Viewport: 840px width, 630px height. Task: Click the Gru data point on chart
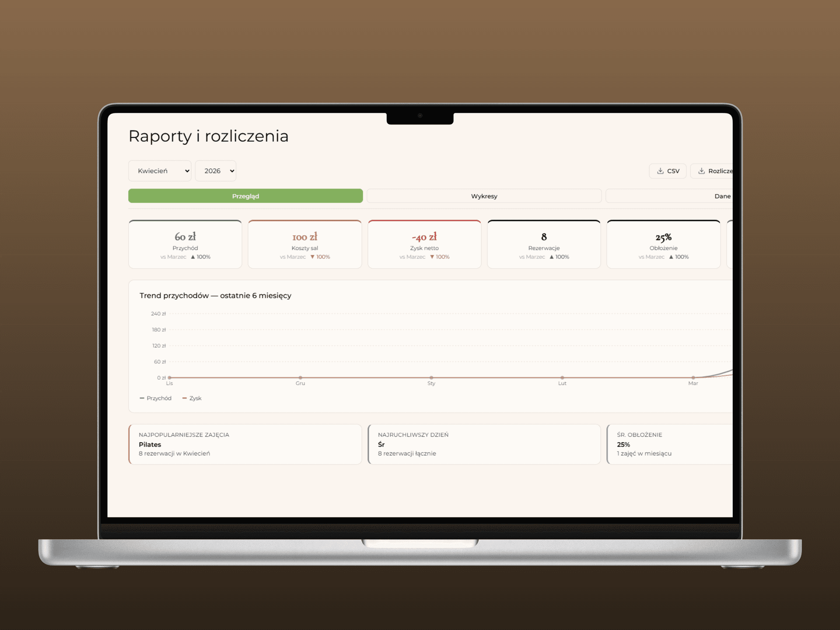300,378
